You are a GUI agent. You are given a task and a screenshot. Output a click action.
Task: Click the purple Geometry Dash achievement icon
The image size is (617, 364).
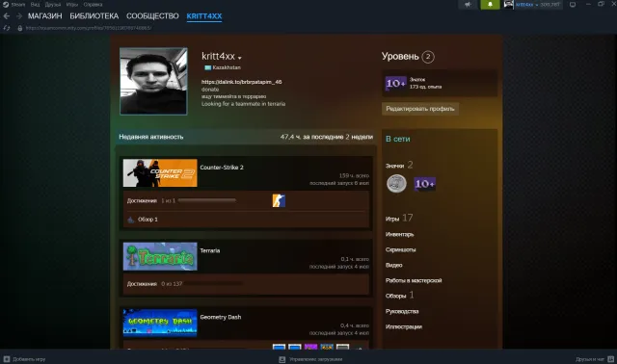point(310,347)
